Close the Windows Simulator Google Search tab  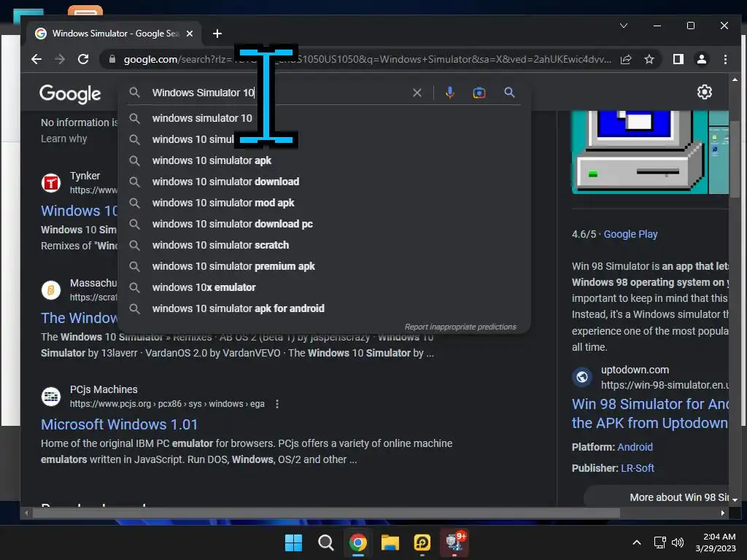(x=190, y=34)
